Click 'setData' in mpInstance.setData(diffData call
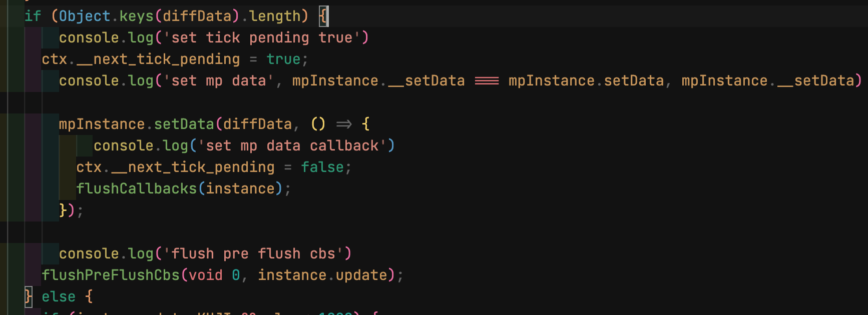868x315 pixels. click(x=184, y=124)
